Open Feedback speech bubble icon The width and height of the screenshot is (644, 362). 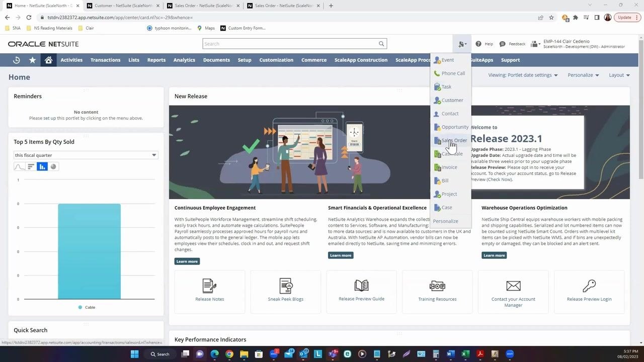(502, 44)
